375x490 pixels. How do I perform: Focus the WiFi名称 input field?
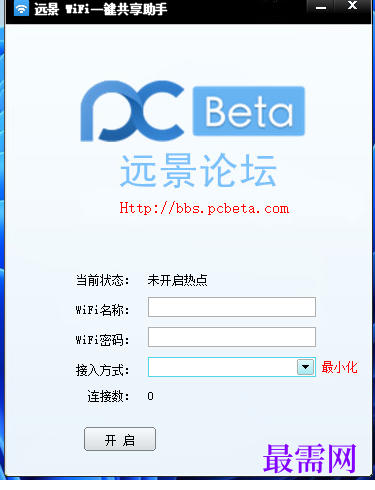click(232, 307)
